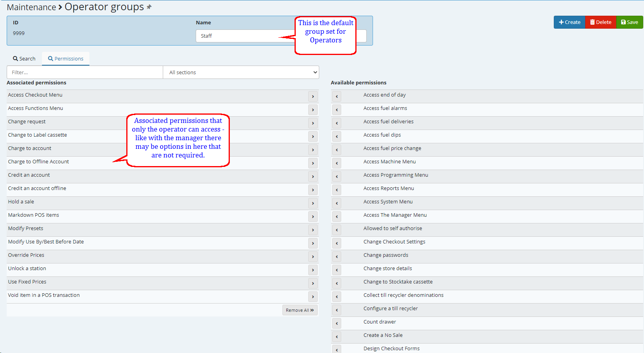644x353 pixels.
Task: Remove Change to Label cassette arrow
Action: (x=313, y=137)
